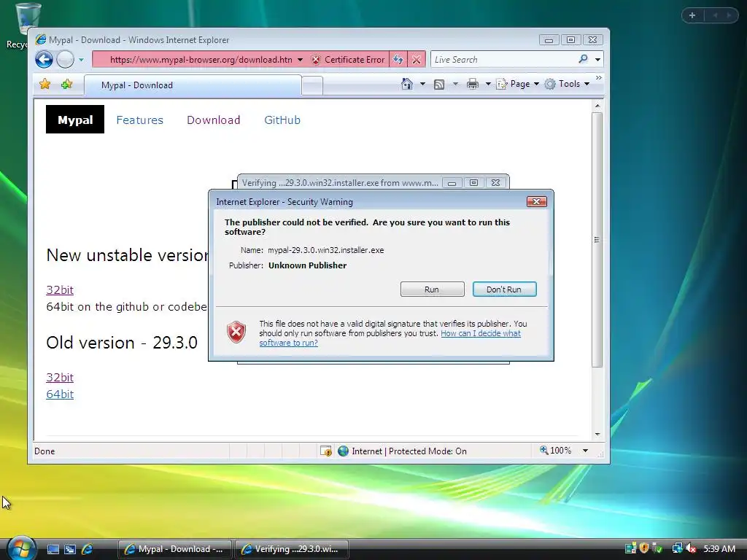Click the Run button in Security Warning

click(x=432, y=289)
